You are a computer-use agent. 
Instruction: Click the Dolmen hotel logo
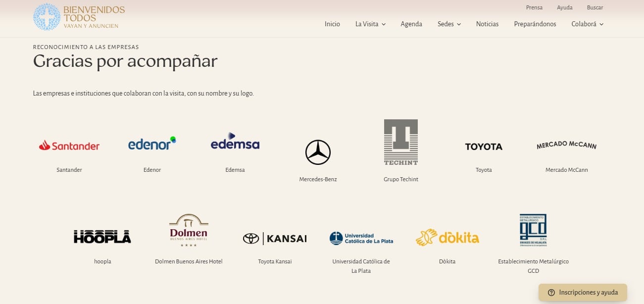[189, 230]
